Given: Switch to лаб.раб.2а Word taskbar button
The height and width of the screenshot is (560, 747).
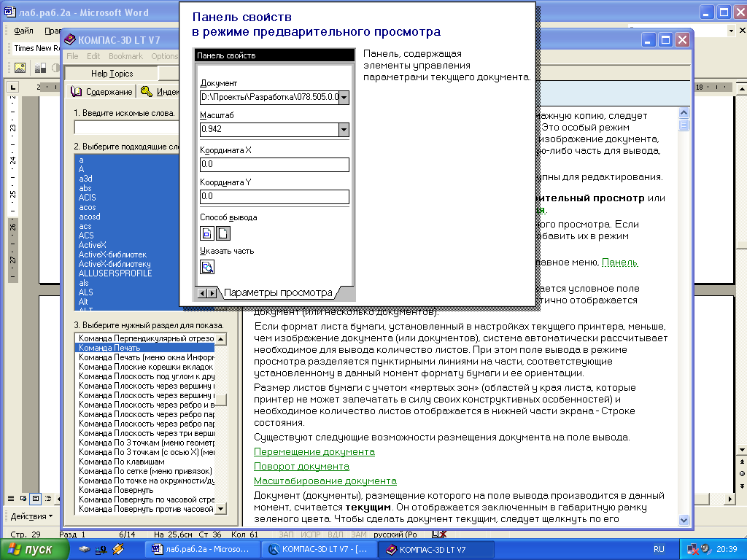Looking at the screenshot, I should coord(204,549).
